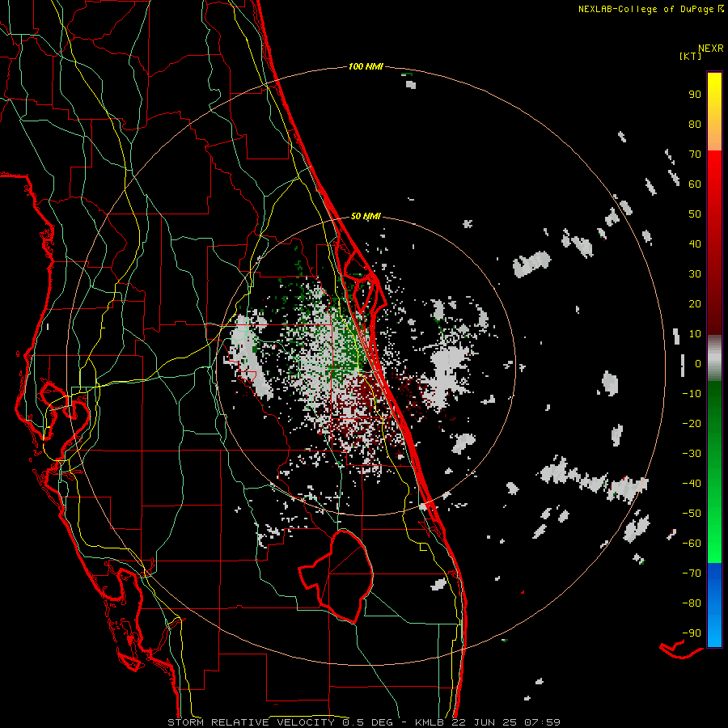This screenshot has height=728, width=728.
Task: Click the positive 50 knot scale value
Action: 695,214
